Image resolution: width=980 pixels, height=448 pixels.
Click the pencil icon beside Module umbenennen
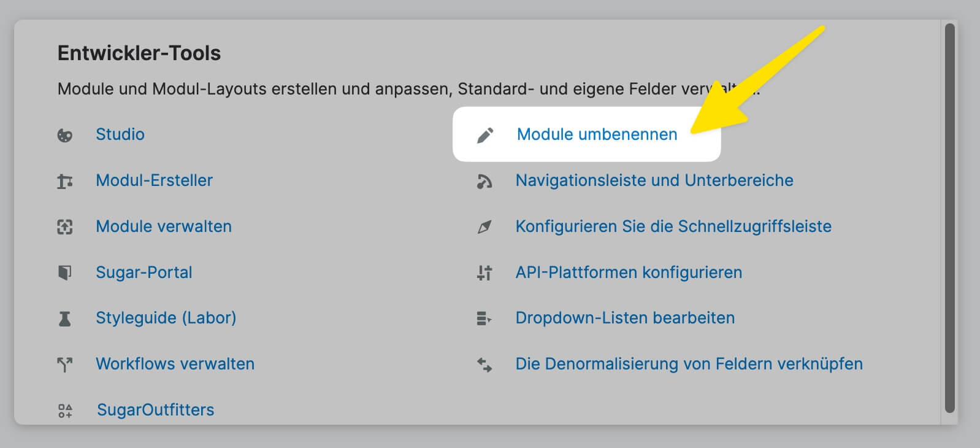485,135
